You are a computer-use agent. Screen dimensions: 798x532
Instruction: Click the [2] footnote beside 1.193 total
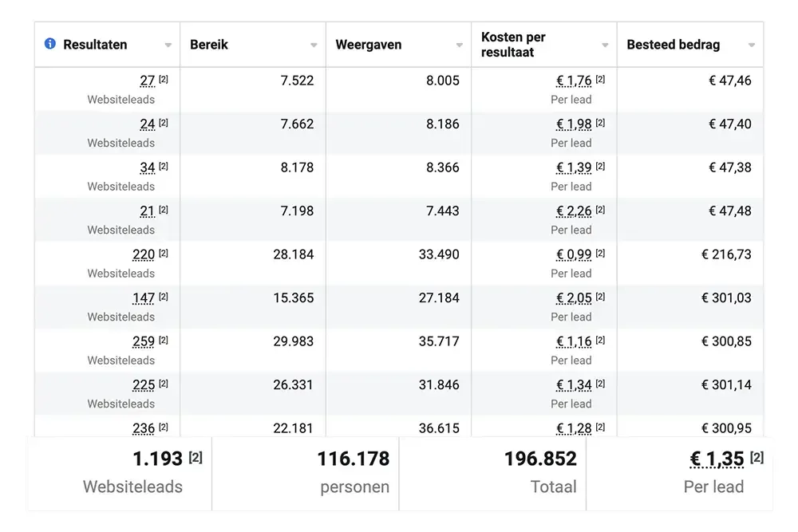tap(196, 457)
